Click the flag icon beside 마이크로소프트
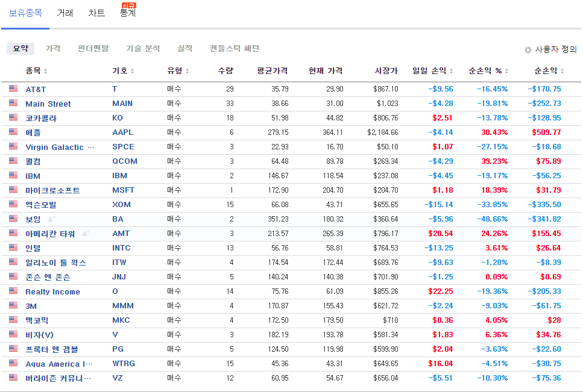 (x=13, y=189)
